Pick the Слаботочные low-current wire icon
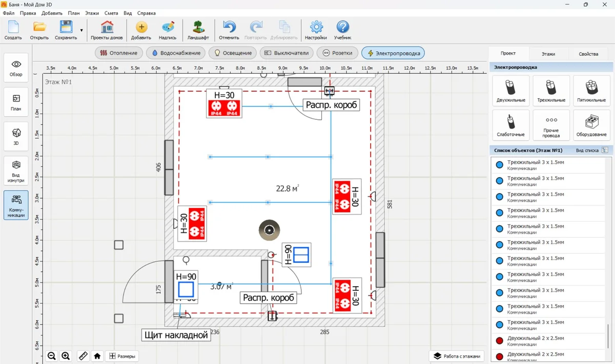 (510, 125)
